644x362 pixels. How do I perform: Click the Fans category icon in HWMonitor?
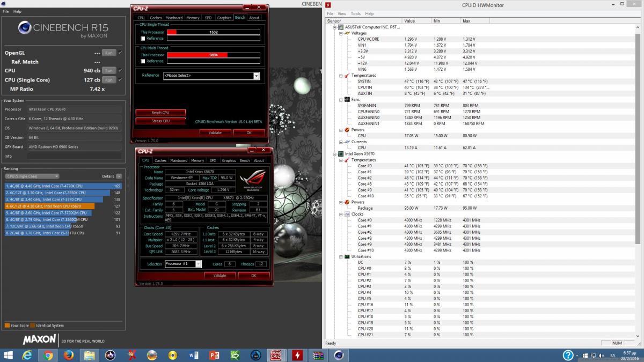coord(347,100)
